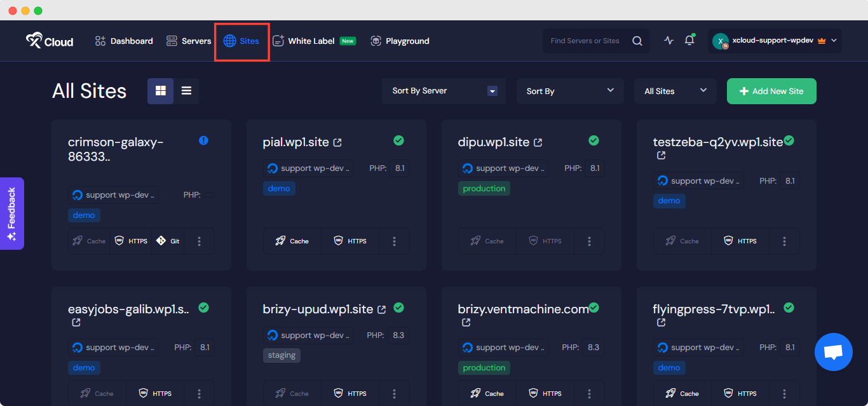Switch sites to grid view layout
Screen dimensions: 868x406
[160, 91]
